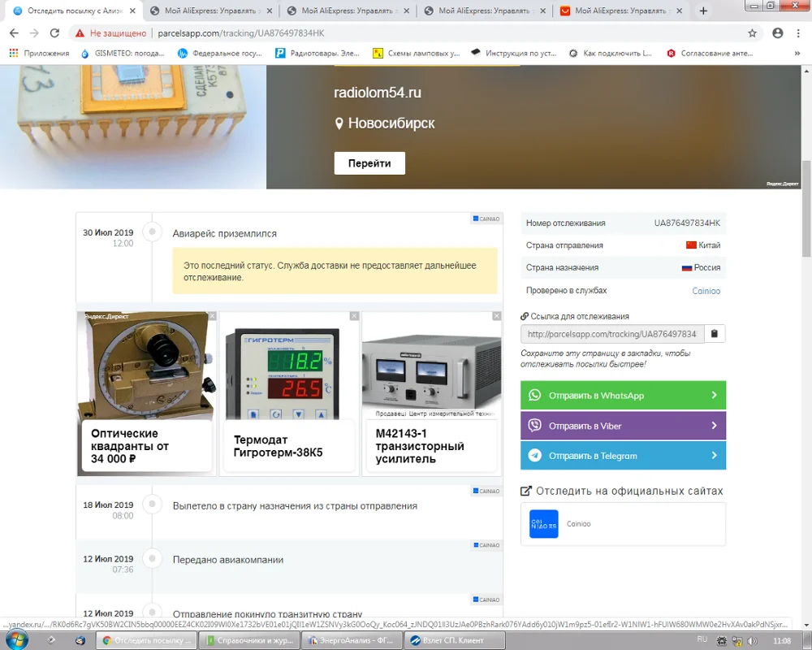Viewport: 812px width, 650px height.
Task: Click the Cainiao logo under official sites
Action: pyautogui.click(x=544, y=524)
